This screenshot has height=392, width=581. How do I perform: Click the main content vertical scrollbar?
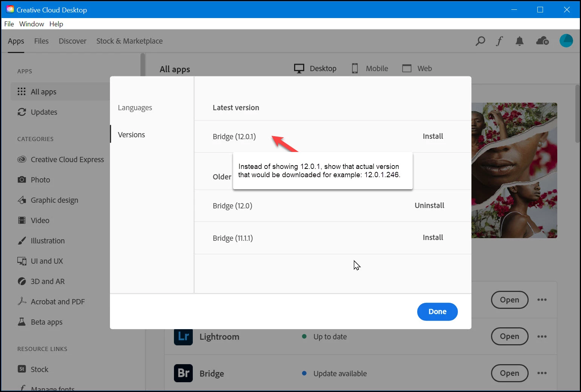[577, 114]
